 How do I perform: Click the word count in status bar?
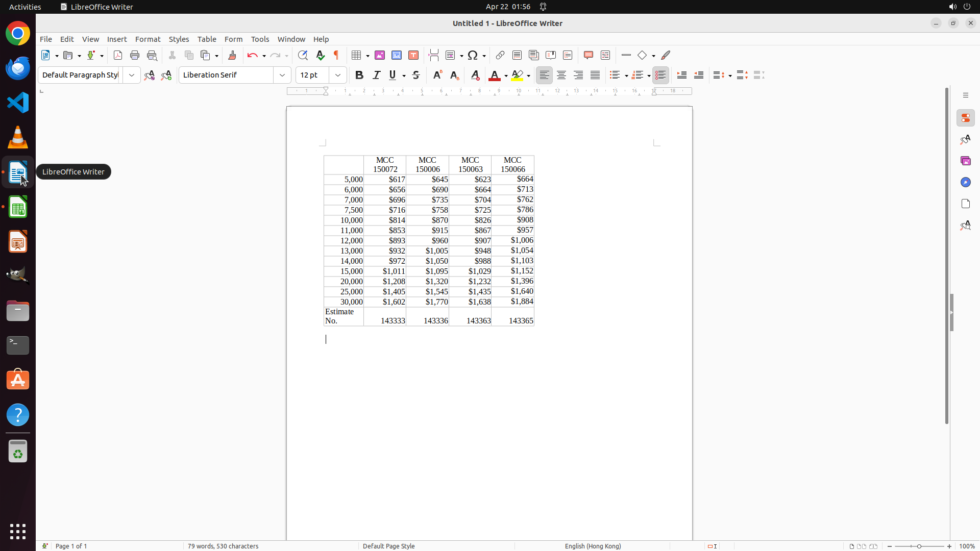click(x=223, y=546)
